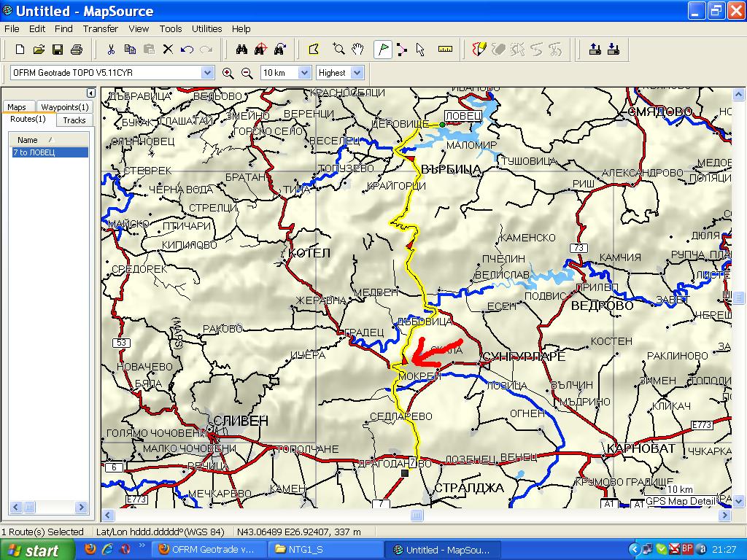This screenshot has height=560, width=747.
Task: Switch to OFRM Geotrade taskbar window
Action: pos(208,550)
